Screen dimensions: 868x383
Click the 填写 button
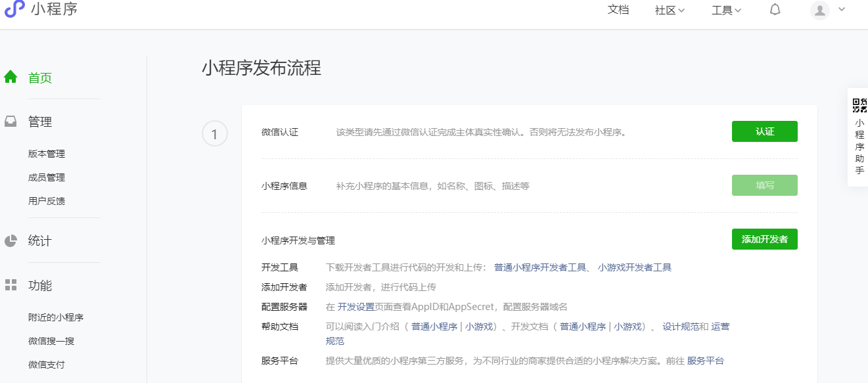[x=765, y=185]
